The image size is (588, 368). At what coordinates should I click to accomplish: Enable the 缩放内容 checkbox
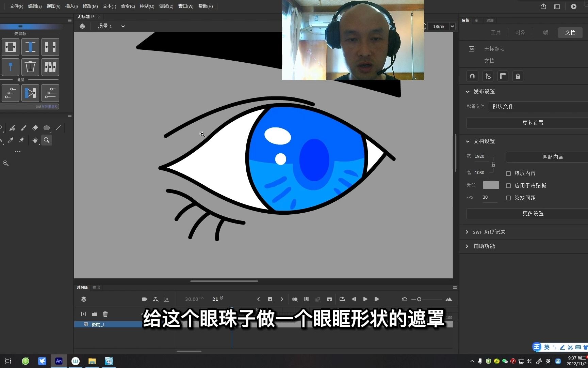pyautogui.click(x=508, y=173)
